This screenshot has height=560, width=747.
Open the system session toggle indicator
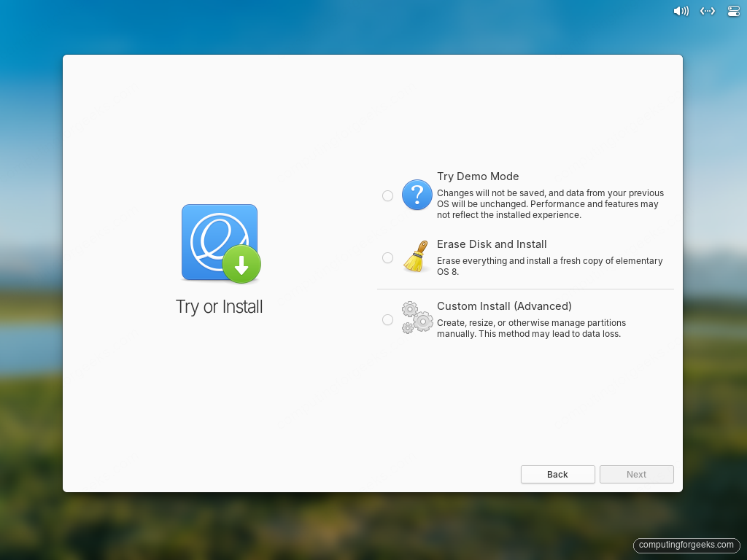tap(734, 11)
